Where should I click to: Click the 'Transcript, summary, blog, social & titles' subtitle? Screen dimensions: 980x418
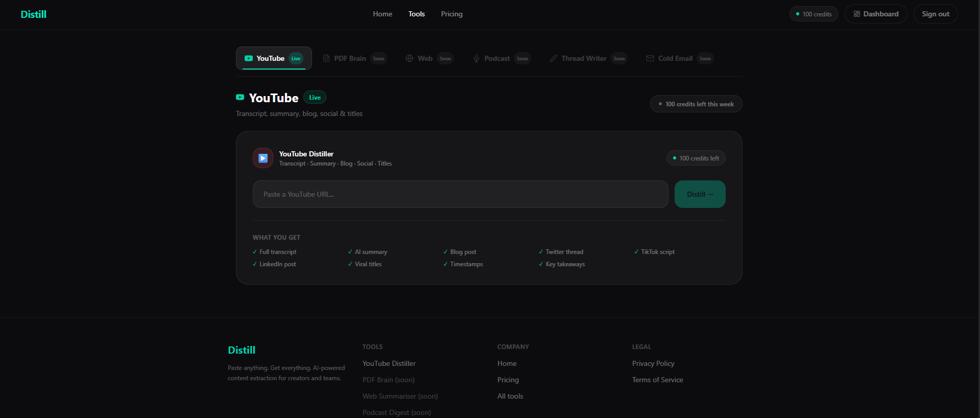299,113
